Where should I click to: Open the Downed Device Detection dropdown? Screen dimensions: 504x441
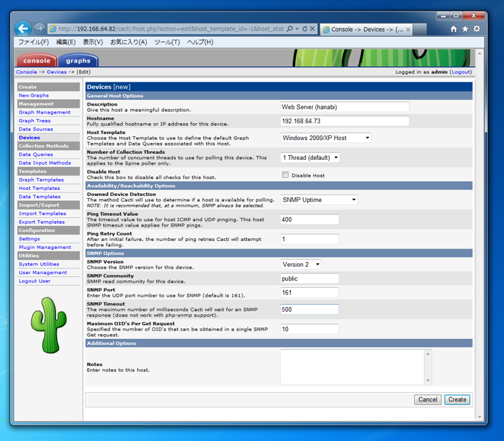coord(319,200)
